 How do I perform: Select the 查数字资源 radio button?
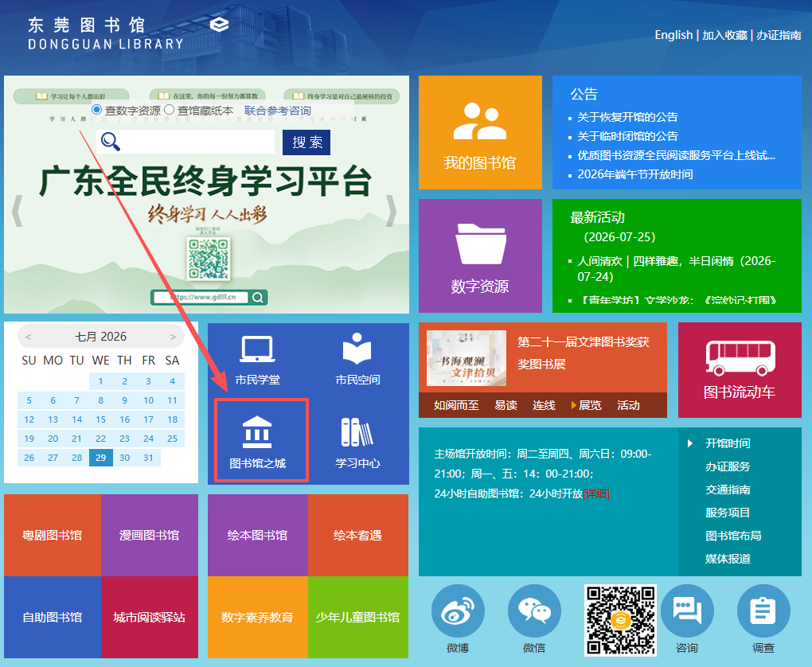pos(96,110)
